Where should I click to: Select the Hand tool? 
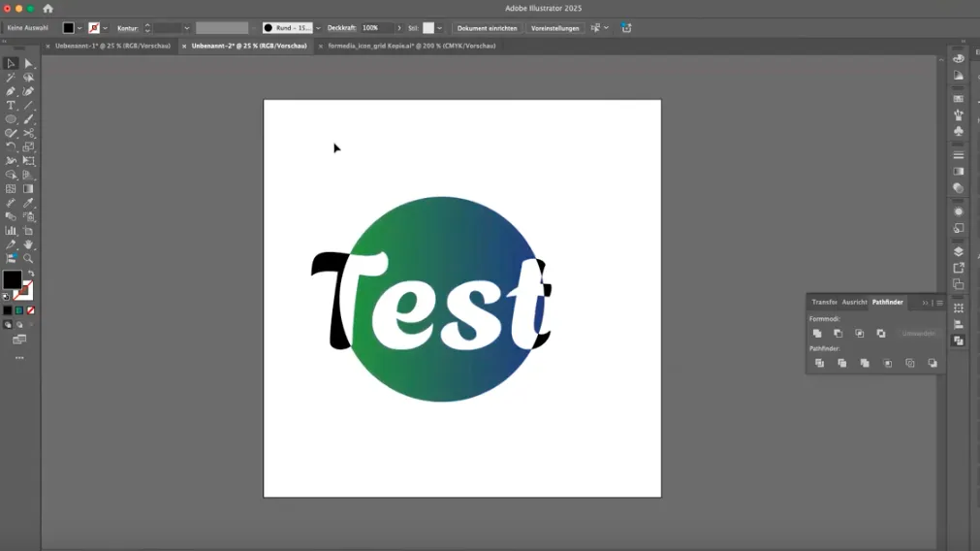(28, 244)
